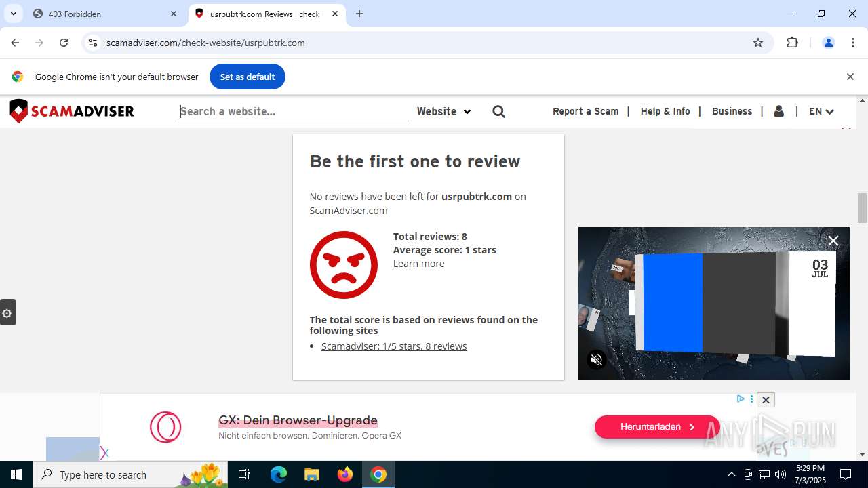Open Scamadviser 1/5 stars reviews link

394,346
